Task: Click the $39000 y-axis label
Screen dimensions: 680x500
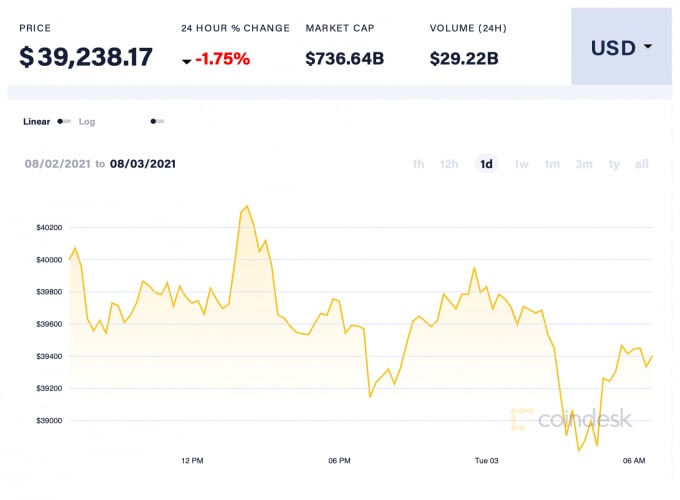Action: point(49,421)
